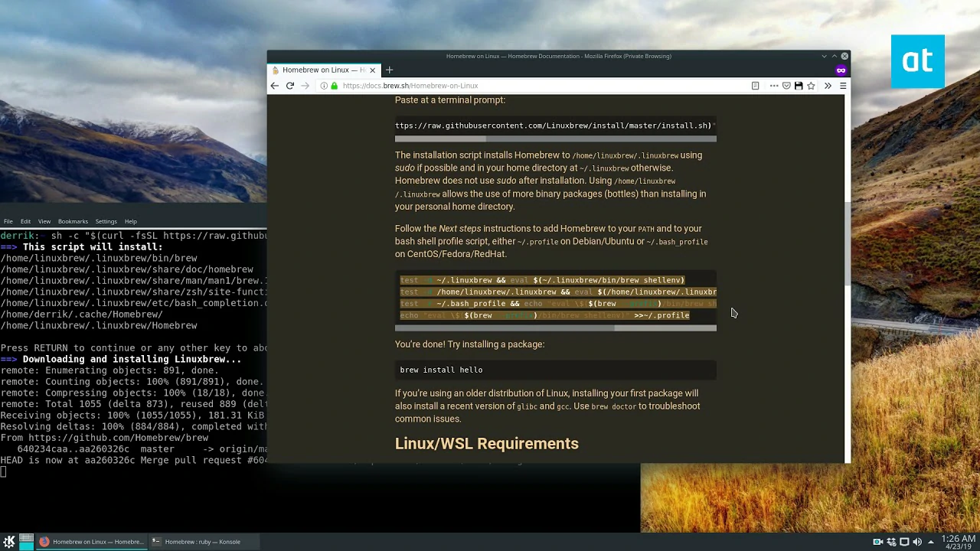Click scrollbar under profile commands block
Viewport: 980px width, 551px height.
coord(556,328)
